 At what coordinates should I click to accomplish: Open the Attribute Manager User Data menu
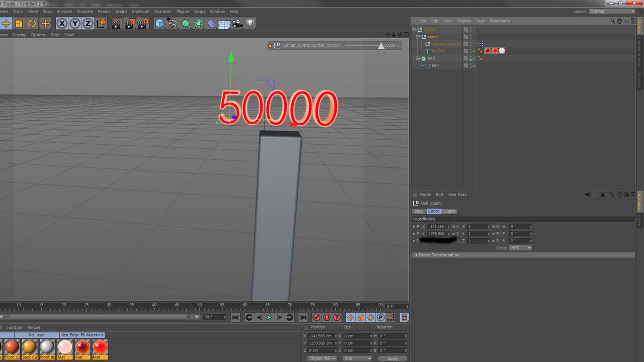click(457, 195)
